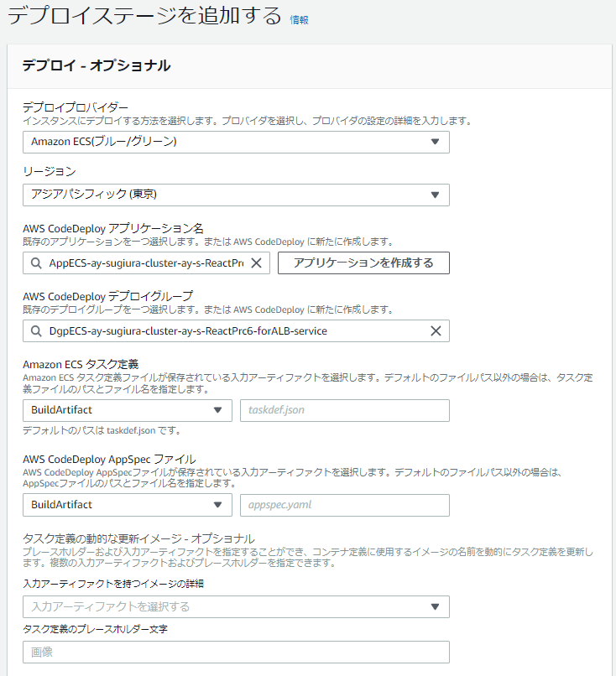Click the 入力アーティファクトを持つイメージの詳細 label
This screenshot has width=616, height=676.
(x=113, y=584)
